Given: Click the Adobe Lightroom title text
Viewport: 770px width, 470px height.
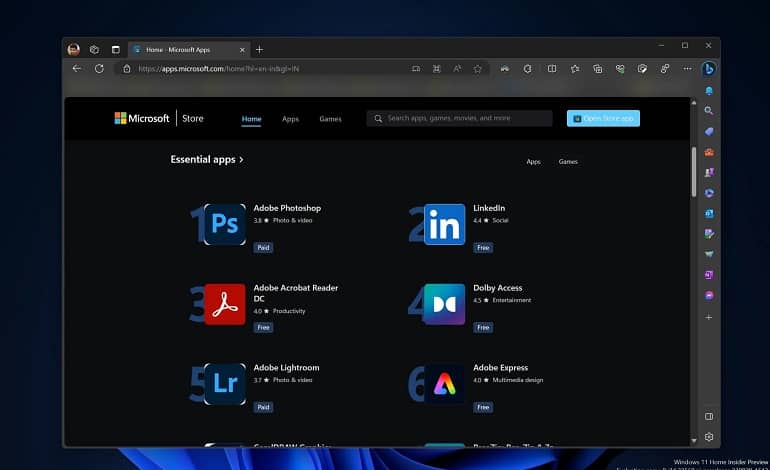Looking at the screenshot, I should 286,368.
